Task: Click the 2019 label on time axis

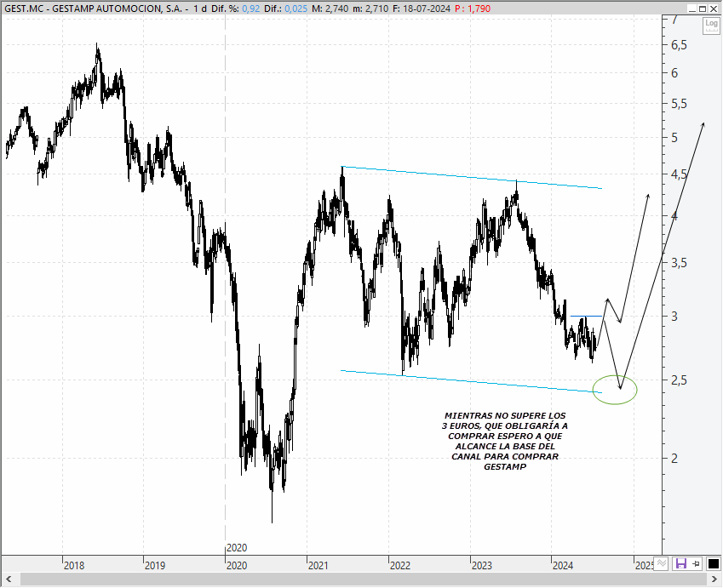Action: click(155, 565)
